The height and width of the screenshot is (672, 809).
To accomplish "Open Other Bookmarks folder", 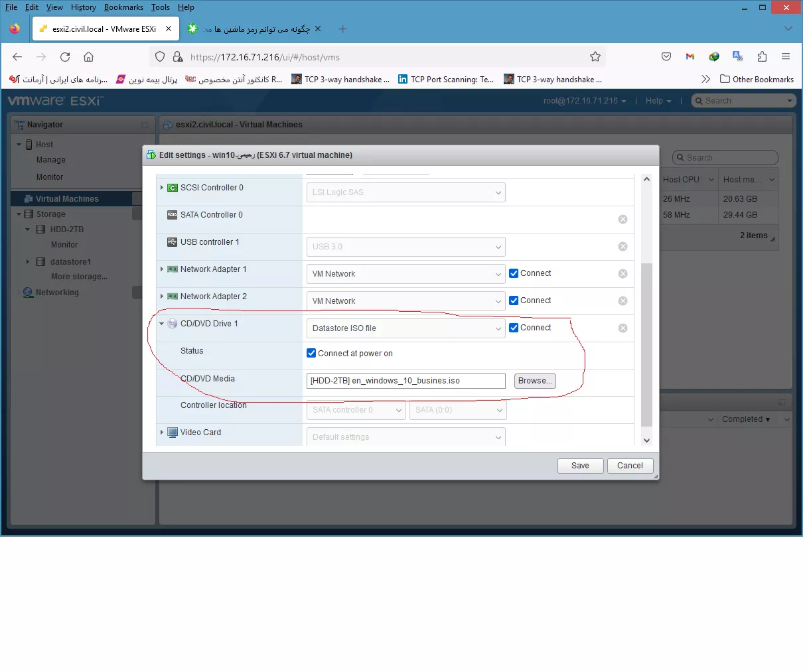I will [757, 79].
